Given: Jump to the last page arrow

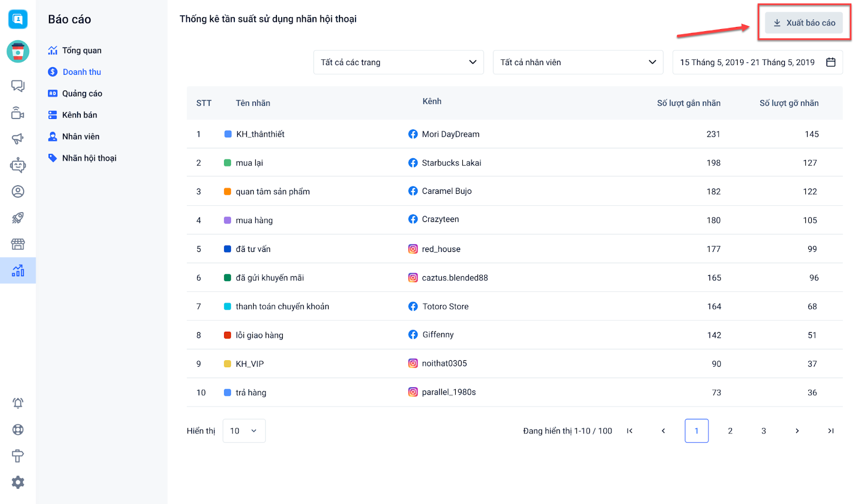Looking at the screenshot, I should (831, 431).
